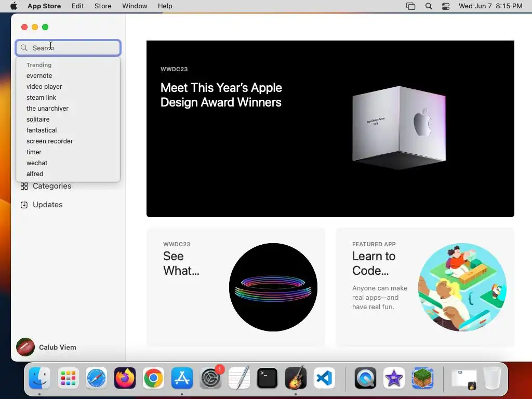The width and height of the screenshot is (532, 399).
Task: Launch Safari from the Dock
Action: (96, 378)
